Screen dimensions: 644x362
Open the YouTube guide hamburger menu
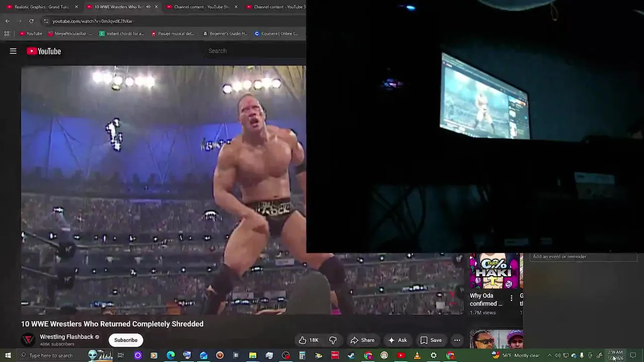pyautogui.click(x=13, y=51)
